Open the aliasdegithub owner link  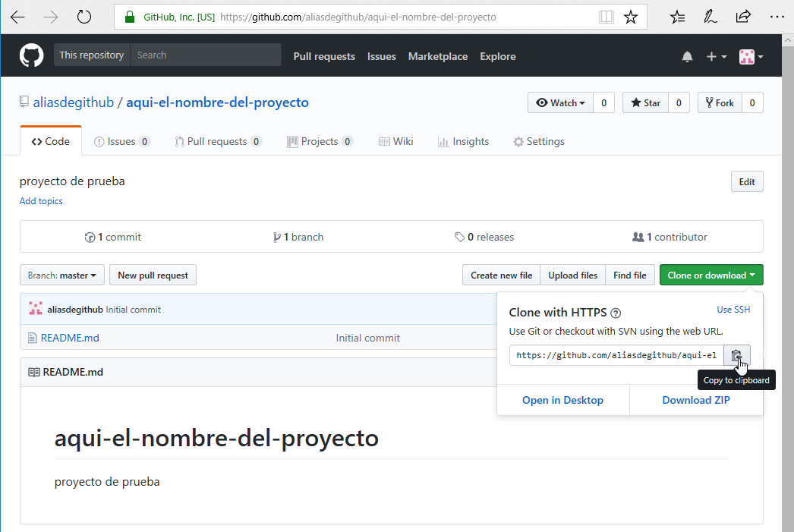click(x=74, y=102)
